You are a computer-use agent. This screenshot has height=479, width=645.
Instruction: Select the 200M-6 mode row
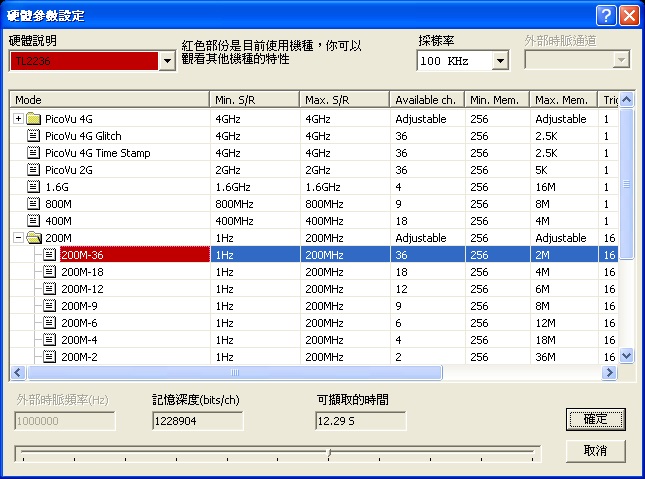314,323
